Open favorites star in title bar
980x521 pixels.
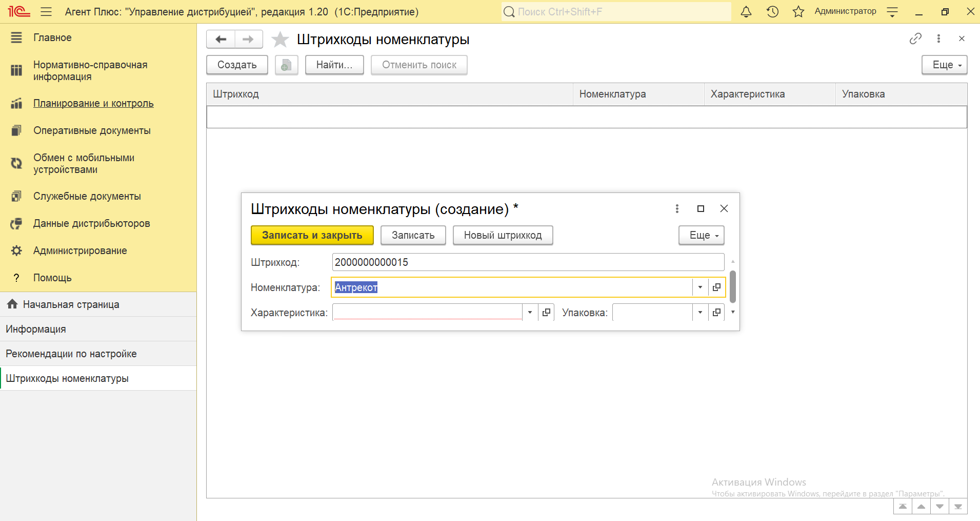[798, 12]
